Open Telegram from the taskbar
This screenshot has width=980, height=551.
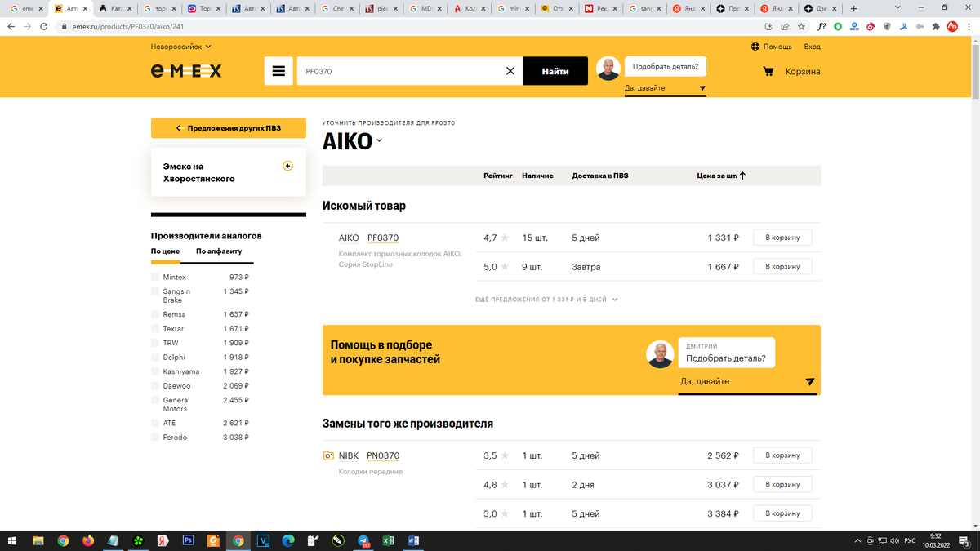(x=363, y=540)
